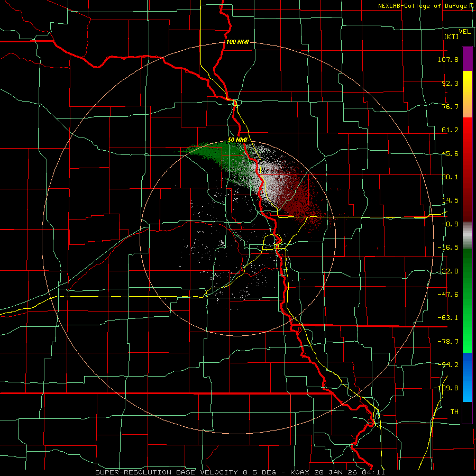
Task: Select the -16.5 scale value
Action: point(448,248)
